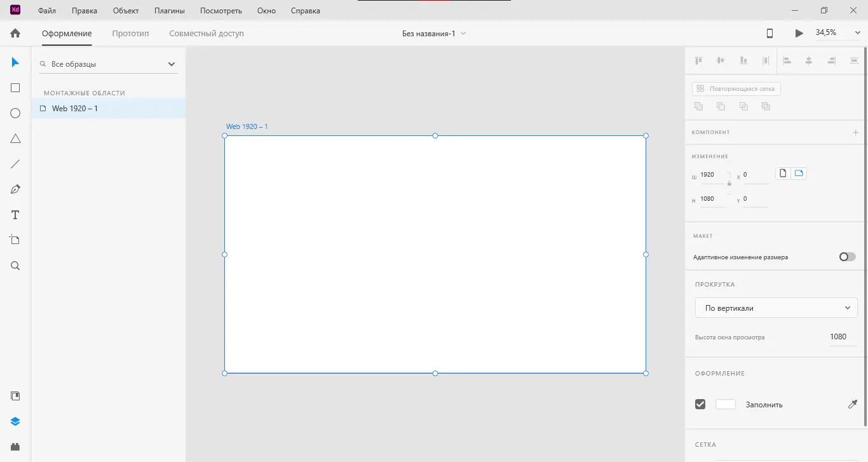This screenshot has height=462, width=868.
Task: Select the Zoom magnifier tool
Action: [x=15, y=266]
